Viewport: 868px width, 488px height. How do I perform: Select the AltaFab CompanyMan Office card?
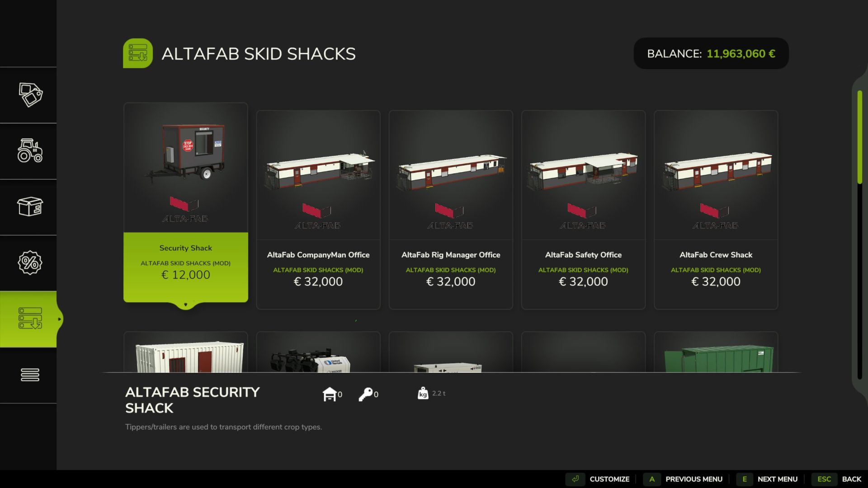pyautogui.click(x=318, y=210)
